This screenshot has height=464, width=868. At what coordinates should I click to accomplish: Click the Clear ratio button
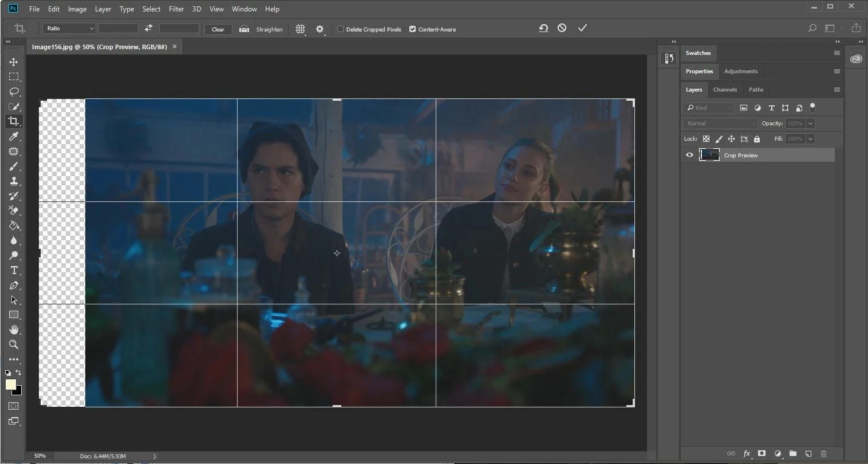click(218, 29)
